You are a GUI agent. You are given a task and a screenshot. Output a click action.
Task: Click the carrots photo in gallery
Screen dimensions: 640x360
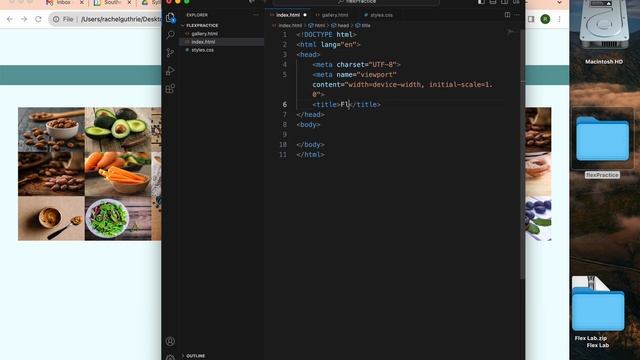pyautogui.click(x=118, y=174)
